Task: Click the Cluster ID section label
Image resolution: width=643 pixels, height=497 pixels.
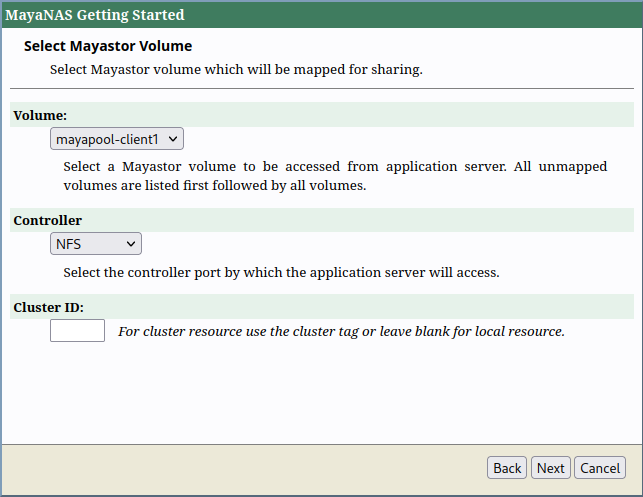Action: [48, 307]
